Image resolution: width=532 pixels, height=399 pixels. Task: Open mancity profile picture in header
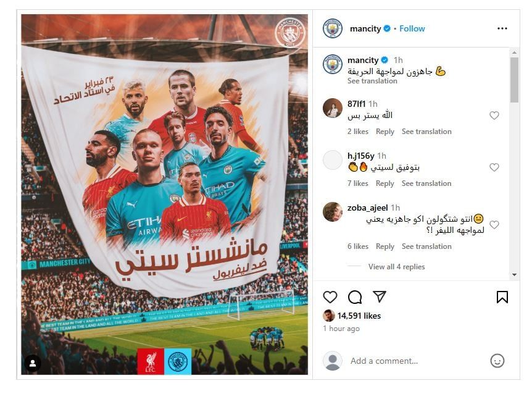(x=333, y=28)
